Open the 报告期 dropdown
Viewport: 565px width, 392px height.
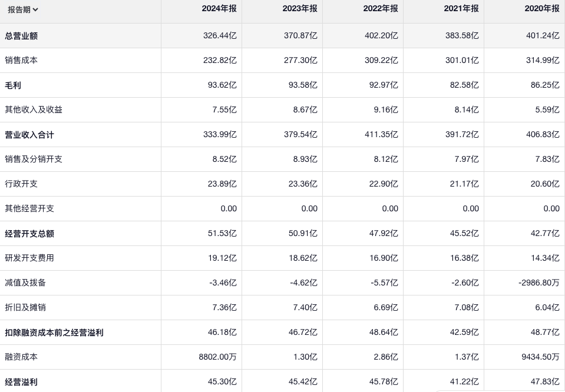click(x=23, y=9)
